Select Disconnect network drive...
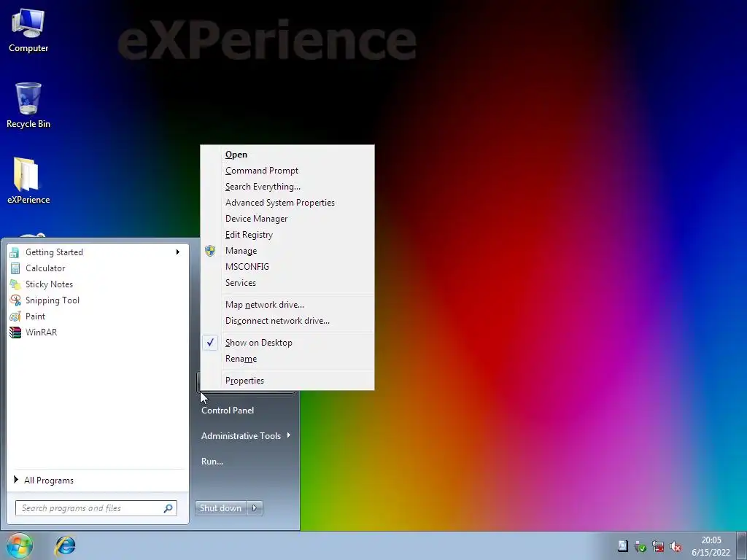 click(x=287, y=321)
